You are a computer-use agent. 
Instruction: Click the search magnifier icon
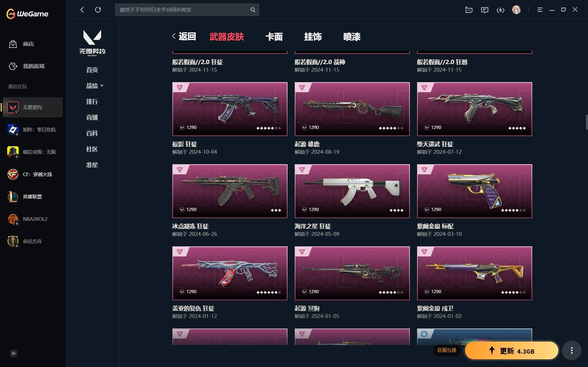(253, 10)
